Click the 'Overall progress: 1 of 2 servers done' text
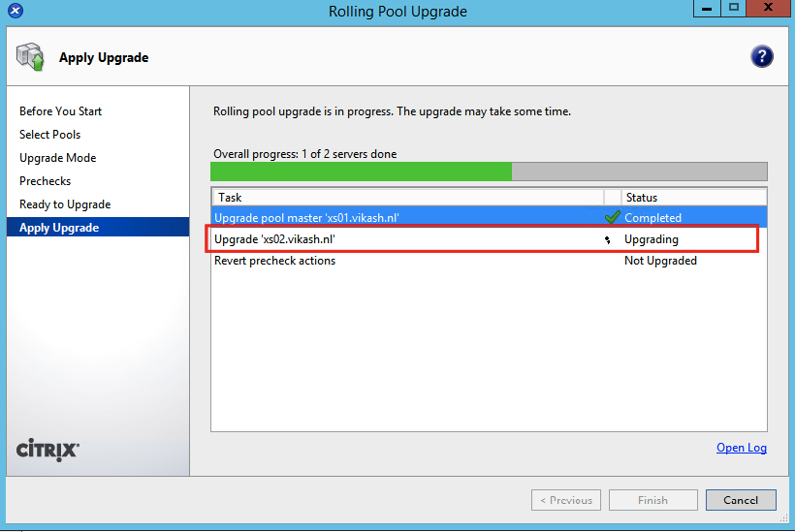795x532 pixels. pos(304,154)
